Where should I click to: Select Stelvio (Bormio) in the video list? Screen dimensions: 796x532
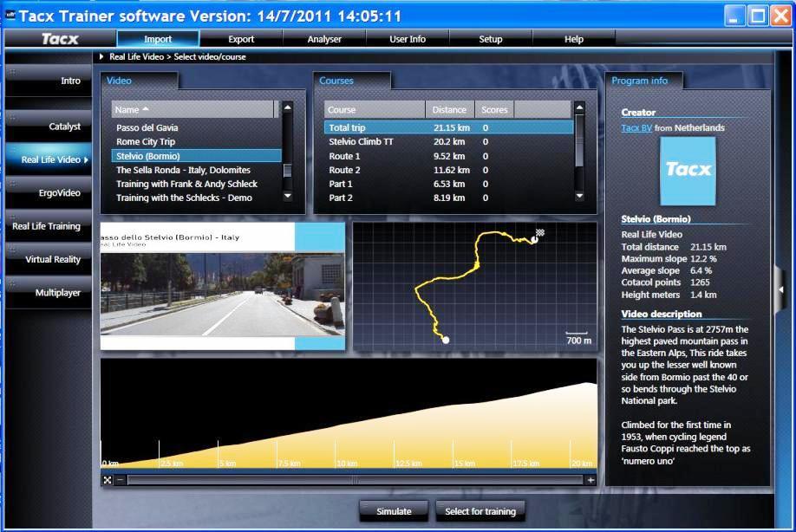tap(196, 156)
